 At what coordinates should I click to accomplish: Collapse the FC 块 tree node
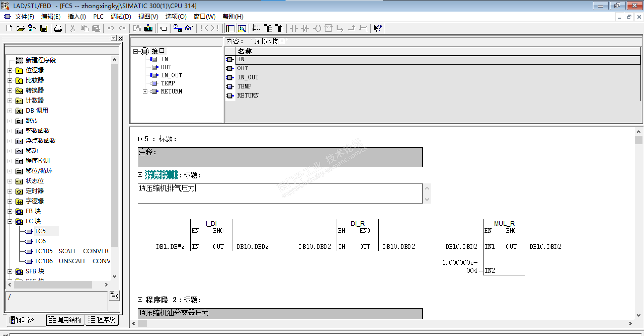click(x=10, y=221)
